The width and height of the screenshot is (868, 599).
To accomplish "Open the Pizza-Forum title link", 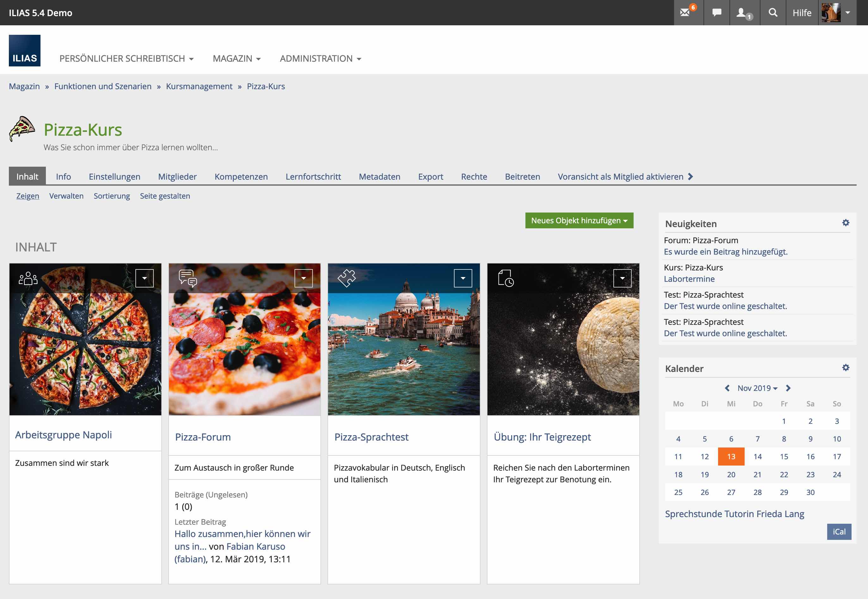I will (x=203, y=437).
